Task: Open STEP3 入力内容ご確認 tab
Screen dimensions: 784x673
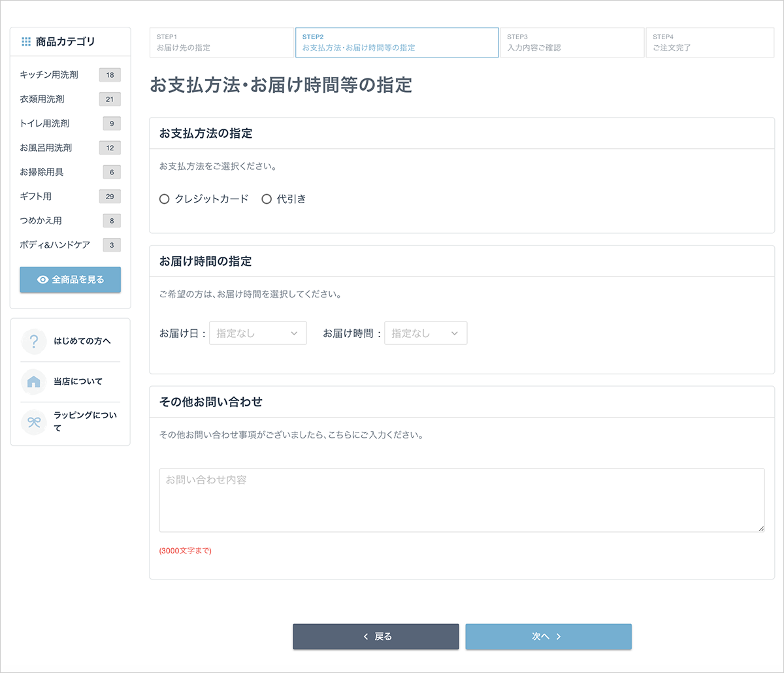Action: 572,42
